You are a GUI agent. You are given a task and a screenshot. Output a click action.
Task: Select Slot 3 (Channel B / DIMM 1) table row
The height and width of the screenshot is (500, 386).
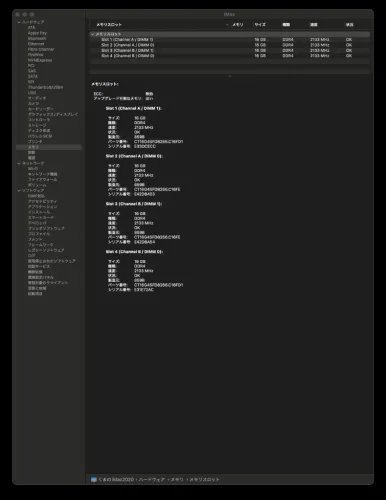[229, 50]
